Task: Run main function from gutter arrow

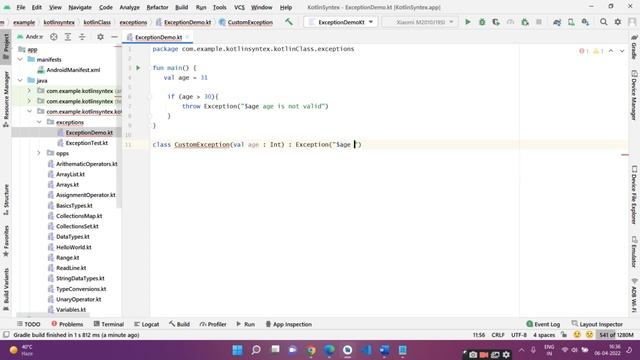Action: (x=138, y=68)
